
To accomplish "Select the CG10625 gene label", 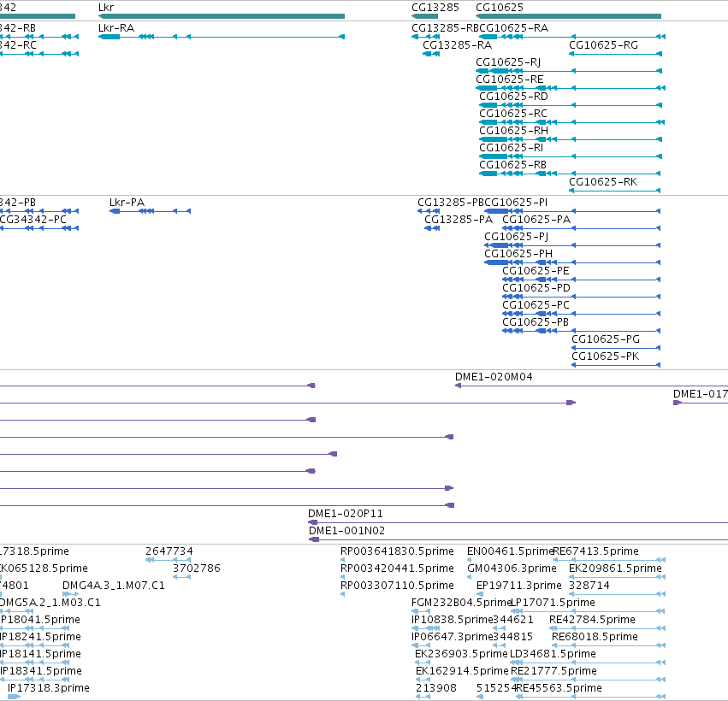I will pyautogui.click(x=499, y=8).
